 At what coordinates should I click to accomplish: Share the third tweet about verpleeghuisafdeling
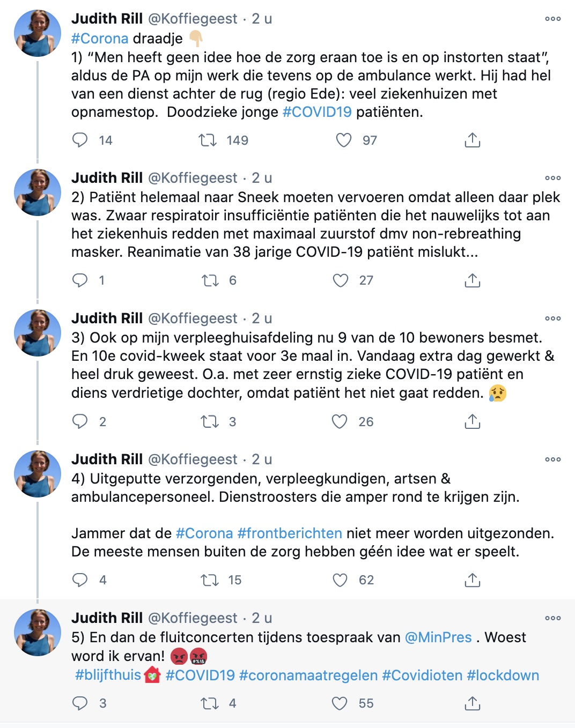(x=472, y=421)
